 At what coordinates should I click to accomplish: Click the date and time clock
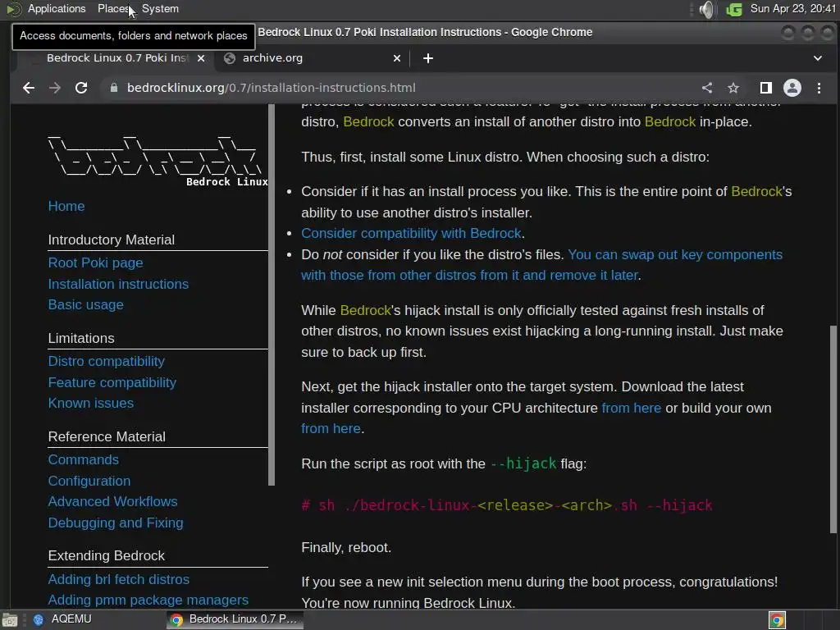(793, 8)
